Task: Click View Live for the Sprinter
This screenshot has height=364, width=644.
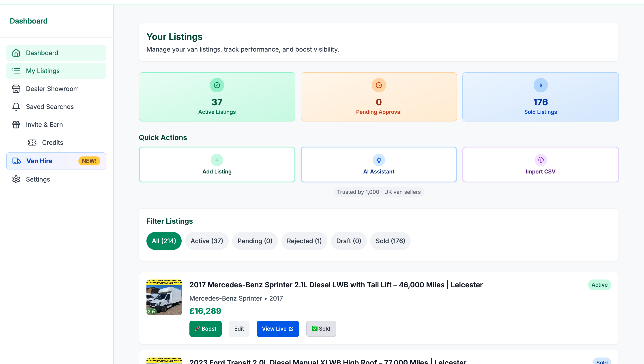Action: pos(277,329)
